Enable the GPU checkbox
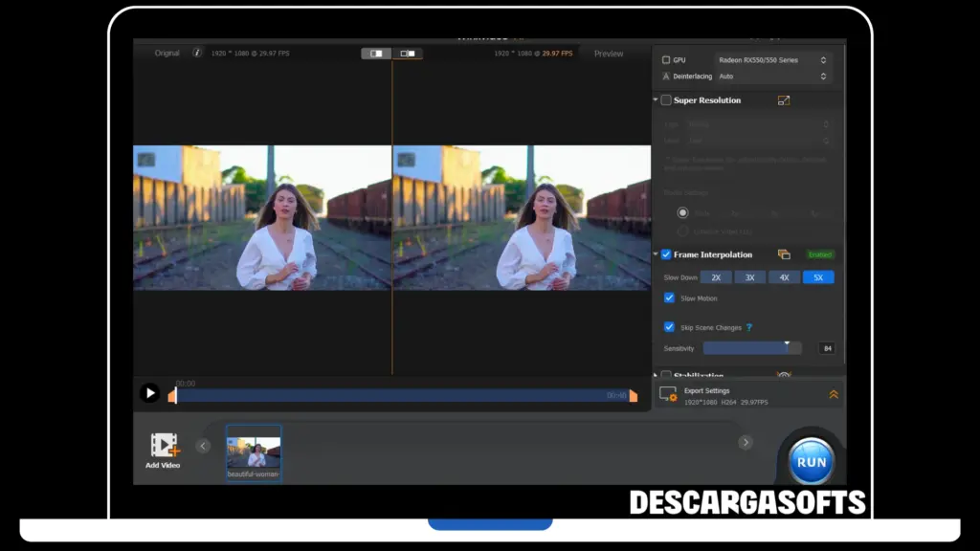 666,60
